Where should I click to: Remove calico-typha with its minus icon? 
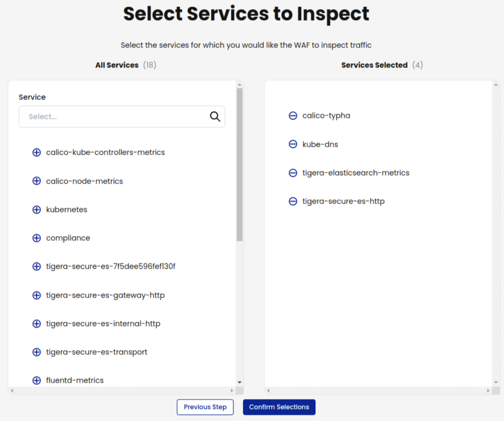pyautogui.click(x=293, y=115)
